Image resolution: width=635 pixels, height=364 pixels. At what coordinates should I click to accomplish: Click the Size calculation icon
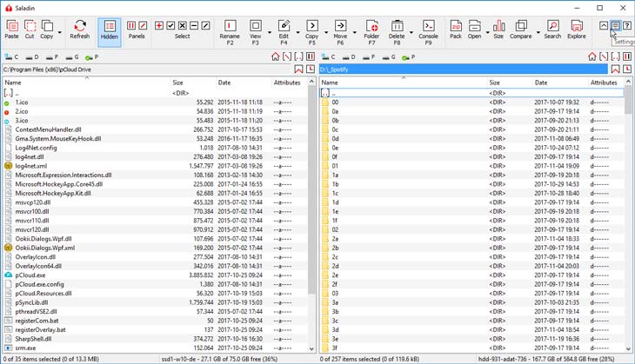pyautogui.click(x=498, y=30)
